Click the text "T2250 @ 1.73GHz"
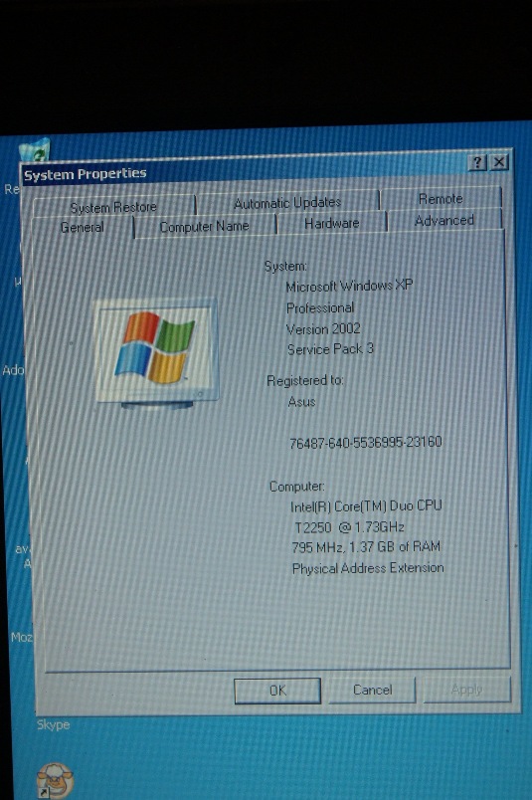Image resolution: width=532 pixels, height=800 pixels. pyautogui.click(x=350, y=527)
